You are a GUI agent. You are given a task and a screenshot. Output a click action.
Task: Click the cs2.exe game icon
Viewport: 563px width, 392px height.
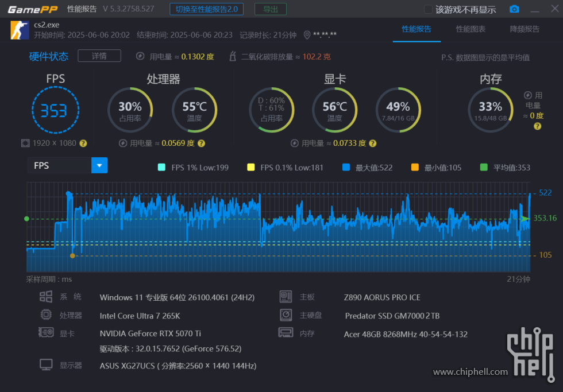pos(20,30)
